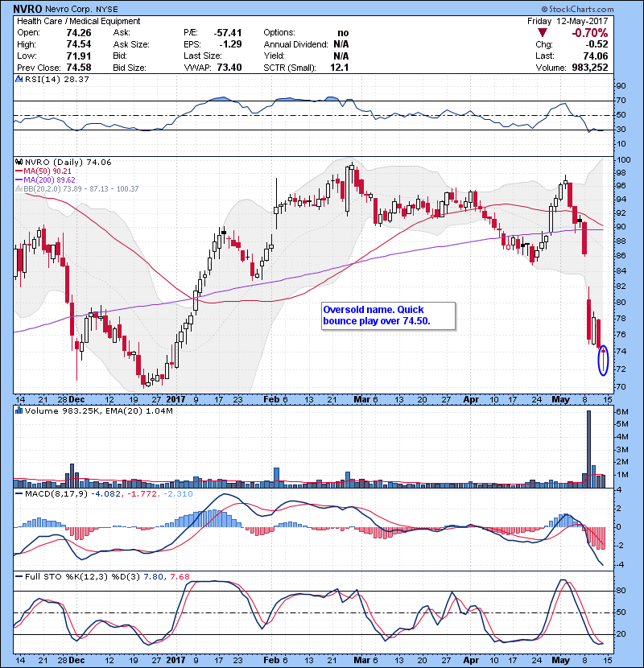Click the 2017 label on the price date axis
The width and height of the screenshot is (644, 668).
(x=175, y=399)
